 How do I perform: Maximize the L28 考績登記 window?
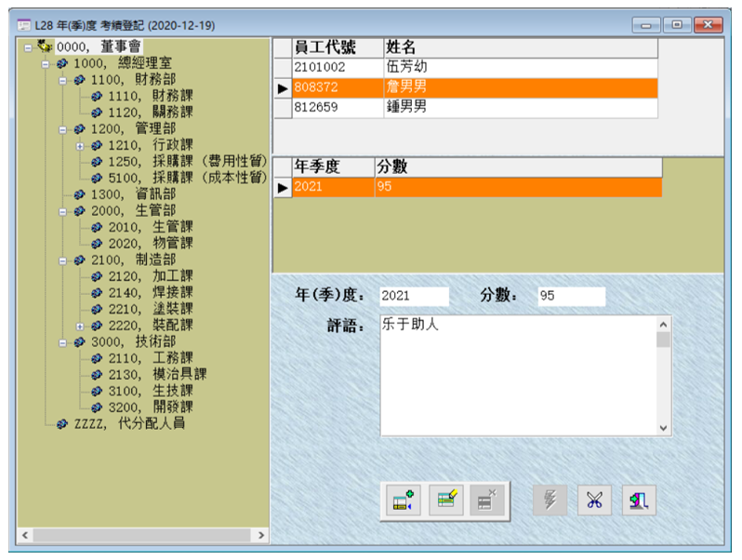[x=677, y=24]
